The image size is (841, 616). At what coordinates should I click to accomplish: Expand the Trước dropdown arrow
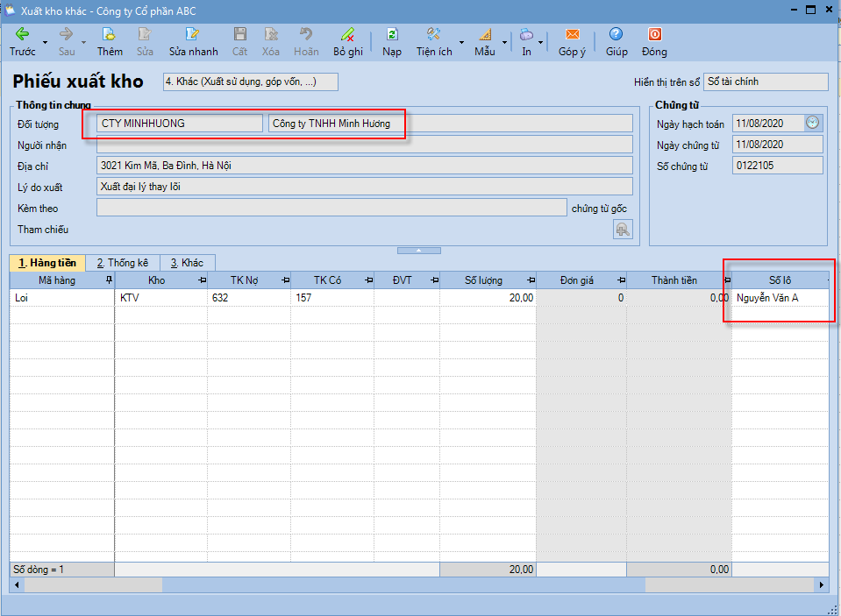click(45, 42)
